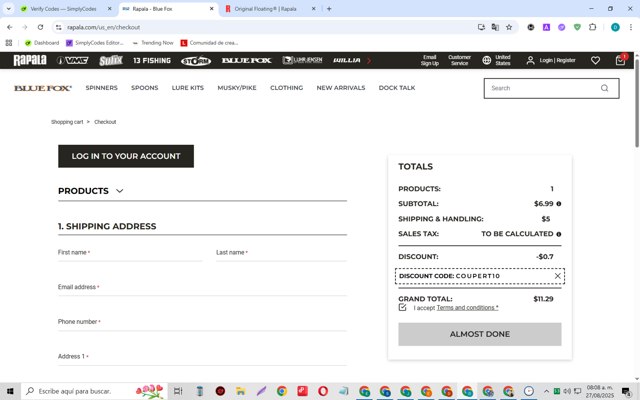Click the Phone number field
The width and height of the screenshot is (640, 400).
(202, 322)
